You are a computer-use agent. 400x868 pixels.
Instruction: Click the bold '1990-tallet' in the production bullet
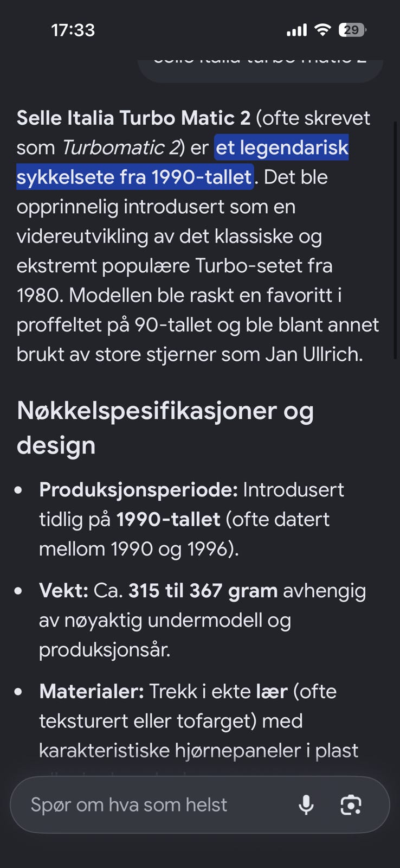point(169,520)
